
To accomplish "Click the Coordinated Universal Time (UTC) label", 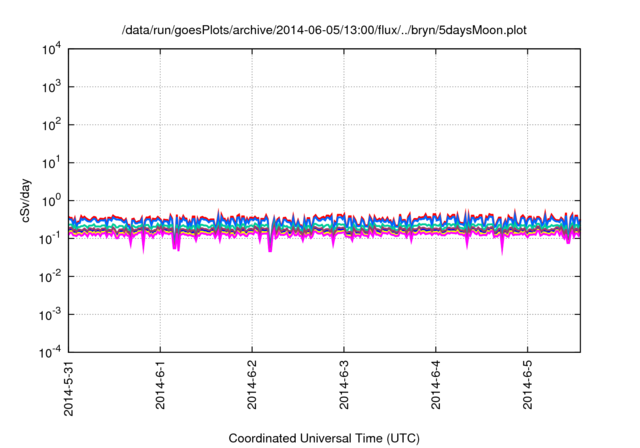I will tap(324, 438).
